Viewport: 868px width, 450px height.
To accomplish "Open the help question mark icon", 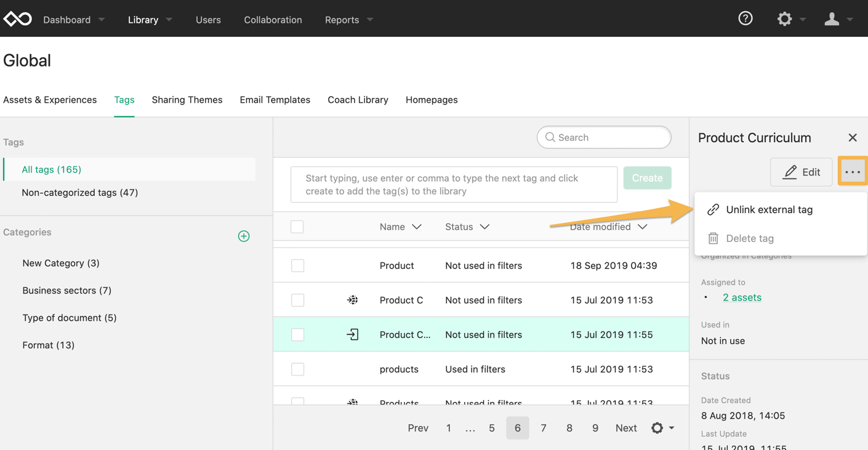I will click(x=745, y=18).
